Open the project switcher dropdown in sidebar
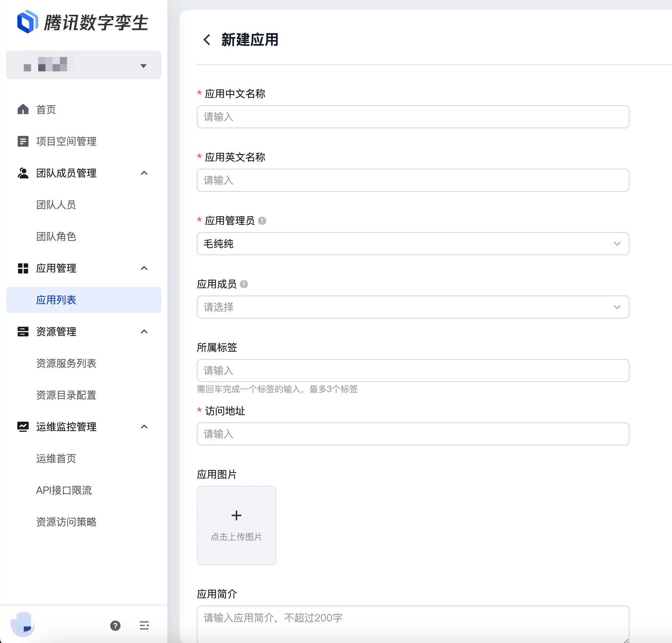The width and height of the screenshot is (672, 643). [84, 65]
